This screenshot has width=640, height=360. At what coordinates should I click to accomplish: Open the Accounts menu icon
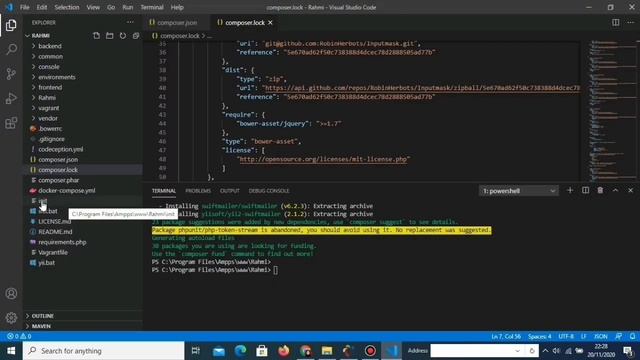click(x=11, y=293)
